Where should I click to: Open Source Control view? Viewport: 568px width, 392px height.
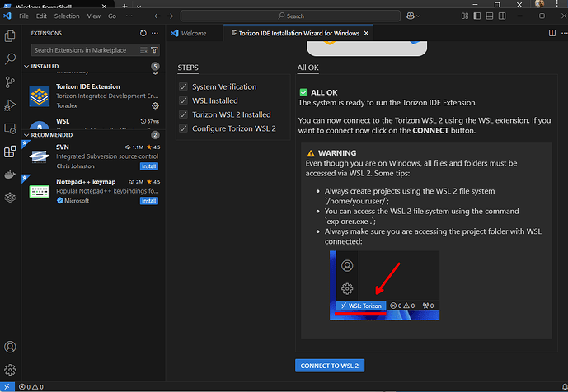tap(11, 82)
